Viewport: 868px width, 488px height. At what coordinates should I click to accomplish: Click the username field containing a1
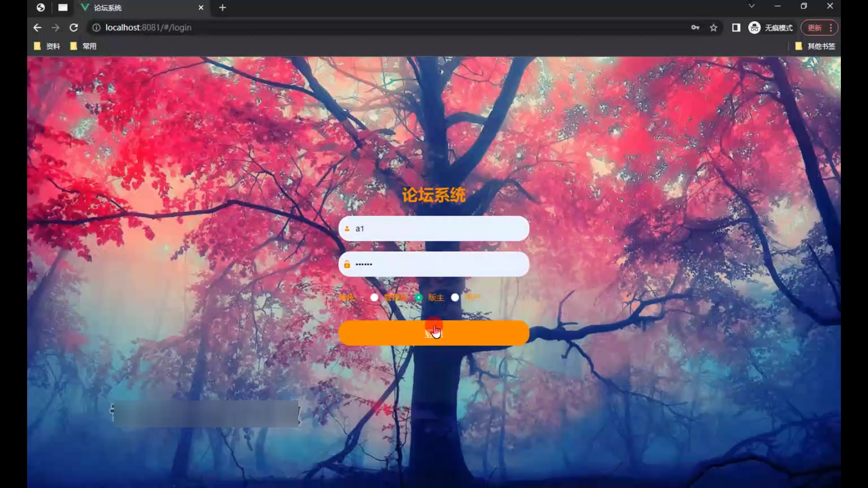(x=434, y=229)
